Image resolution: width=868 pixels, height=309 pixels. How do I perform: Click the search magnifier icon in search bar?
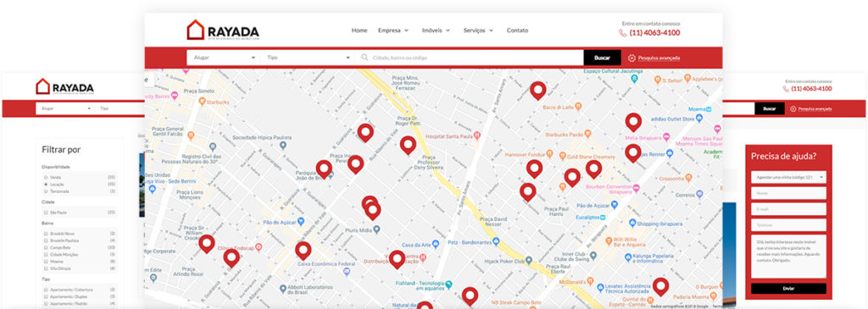[x=364, y=58]
